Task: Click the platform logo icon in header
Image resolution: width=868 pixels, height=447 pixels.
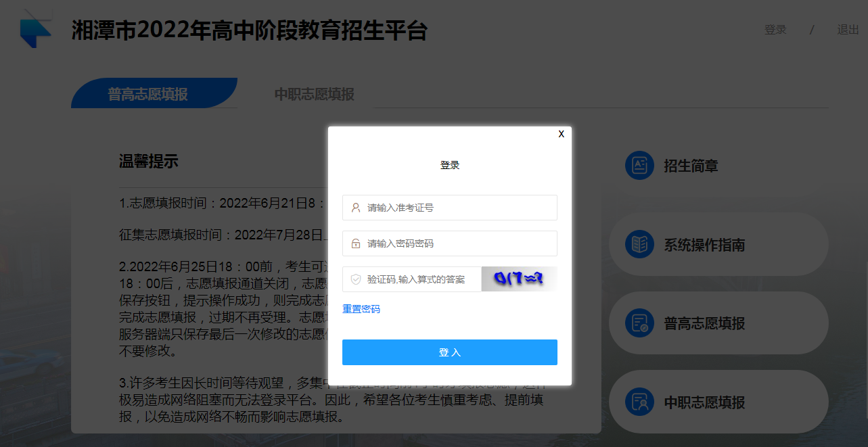Action: pos(36,28)
